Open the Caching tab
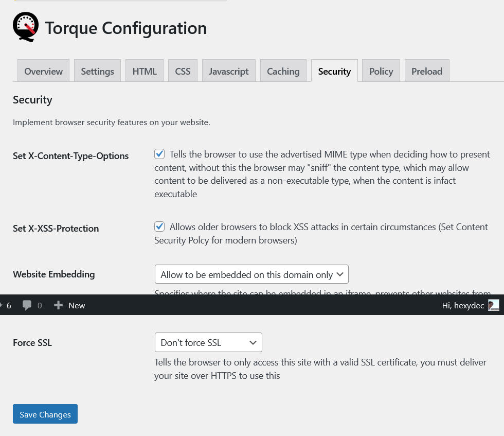 283,71
